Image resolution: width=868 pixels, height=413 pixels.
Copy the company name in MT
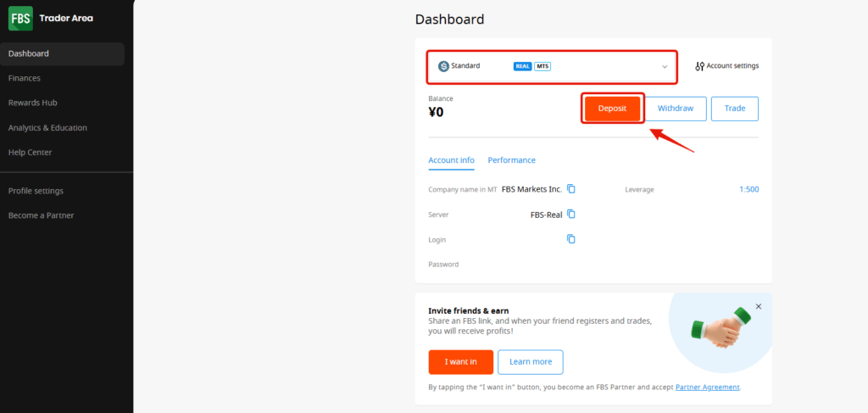point(571,188)
